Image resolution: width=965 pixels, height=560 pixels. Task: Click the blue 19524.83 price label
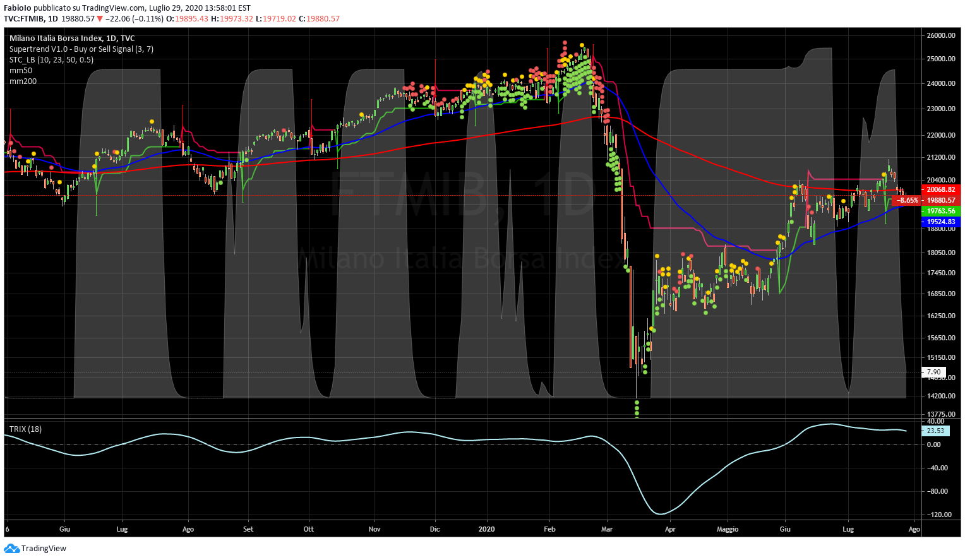941,222
